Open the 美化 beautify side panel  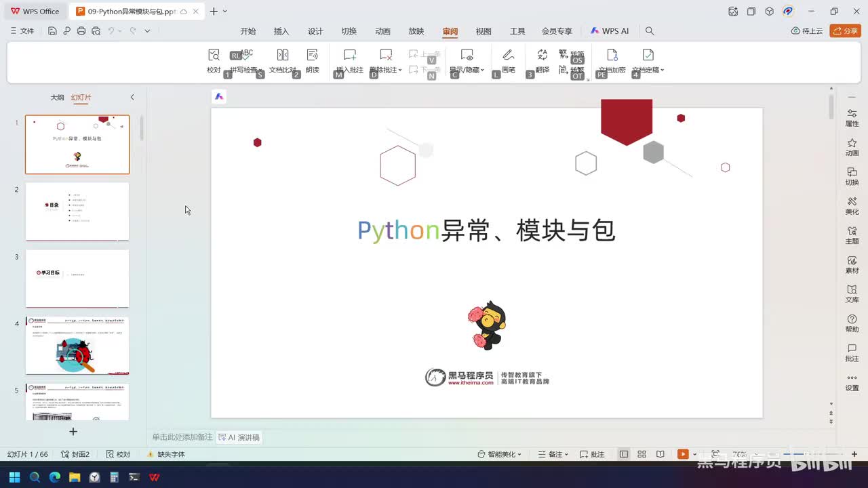coord(852,205)
